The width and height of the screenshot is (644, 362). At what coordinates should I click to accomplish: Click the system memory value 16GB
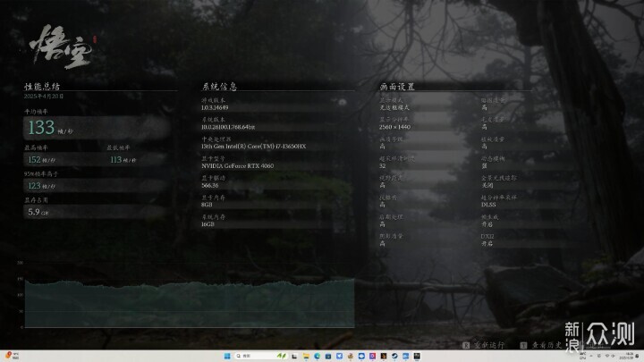click(x=208, y=224)
